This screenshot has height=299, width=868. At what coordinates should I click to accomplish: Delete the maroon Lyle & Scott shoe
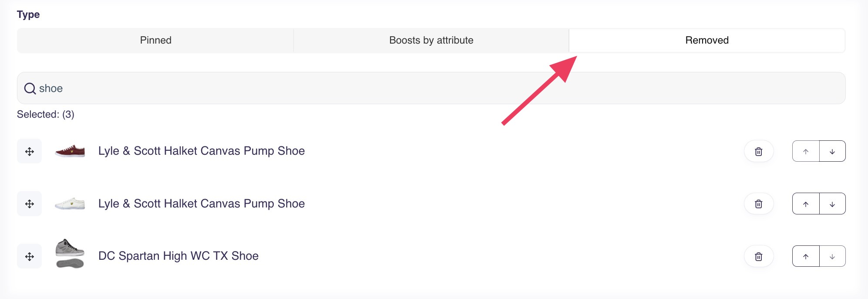(758, 151)
